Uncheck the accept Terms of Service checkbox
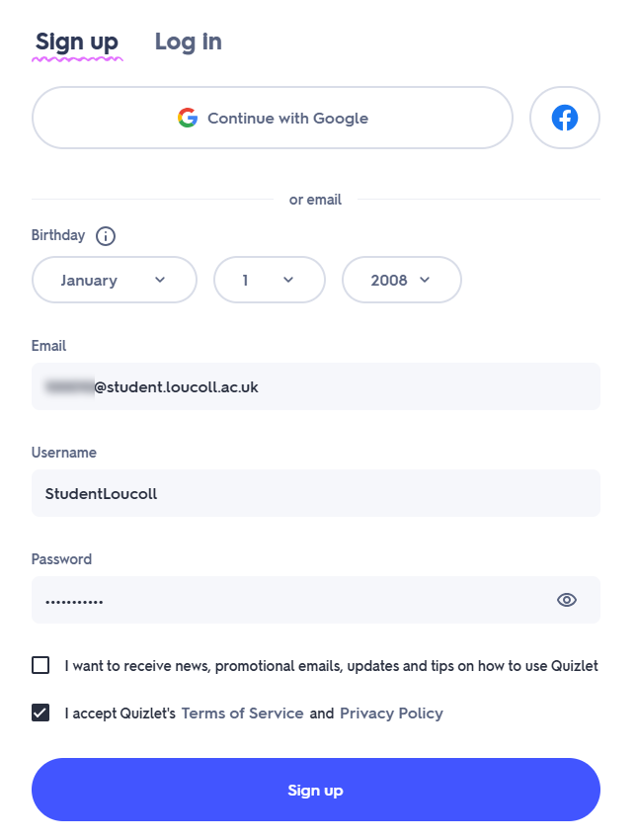Screen dimensions: 637x840 (x=40, y=714)
